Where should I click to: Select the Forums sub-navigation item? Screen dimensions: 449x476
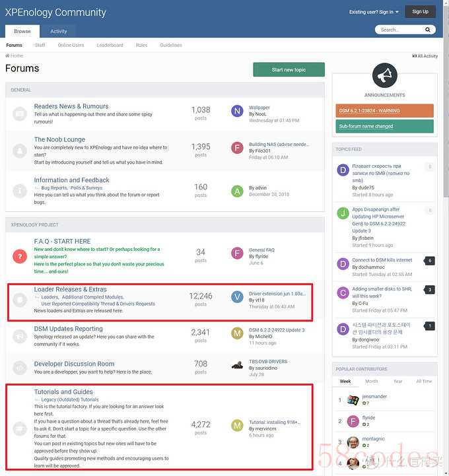pos(15,46)
